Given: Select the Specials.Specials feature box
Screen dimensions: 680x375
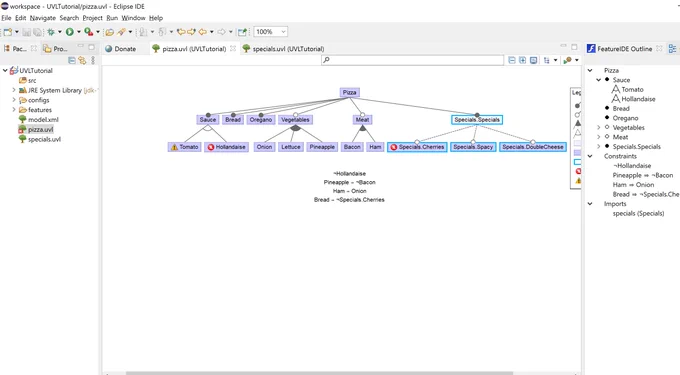Looking at the screenshot, I should click(477, 120).
